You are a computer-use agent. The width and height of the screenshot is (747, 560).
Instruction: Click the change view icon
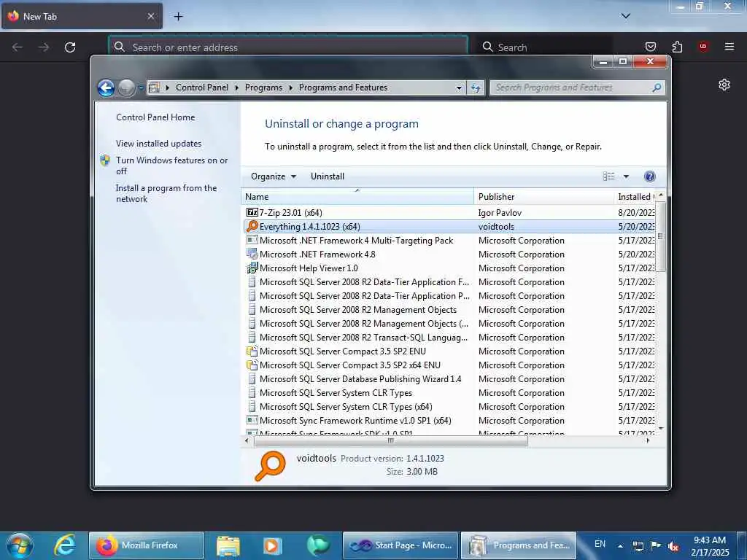[x=609, y=176]
